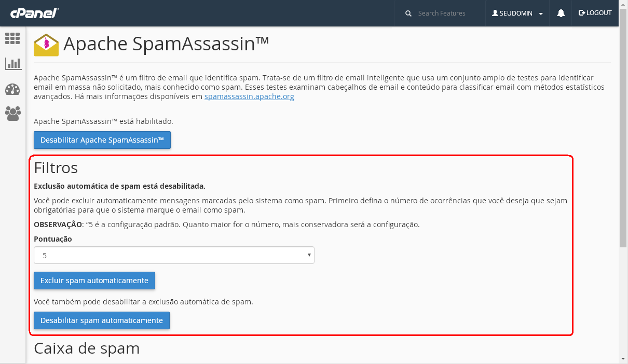Click Excluir spam automaticamente
The width and height of the screenshot is (628, 364).
click(x=94, y=281)
